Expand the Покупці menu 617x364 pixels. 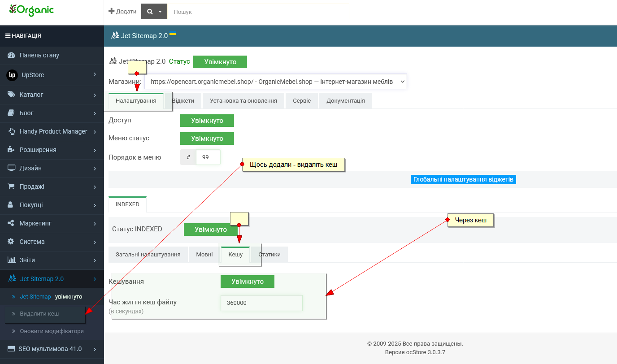click(95, 205)
